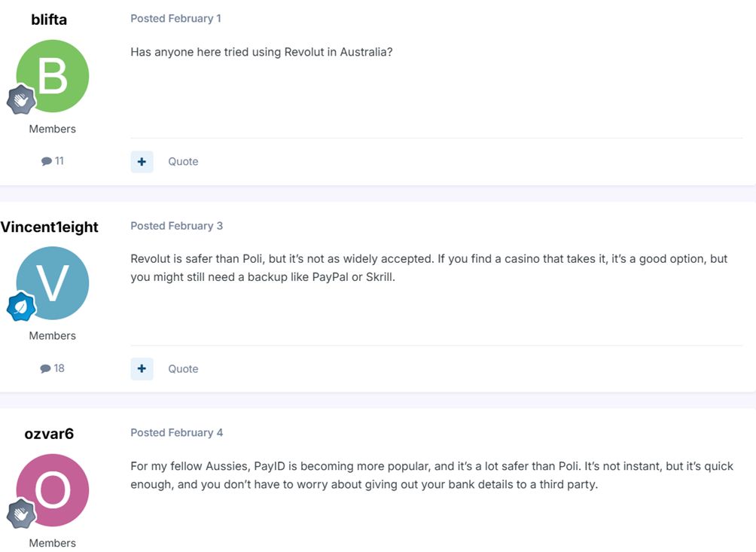Open ozvar6's pink avatar
The height and width of the screenshot is (552, 756).
click(52, 489)
